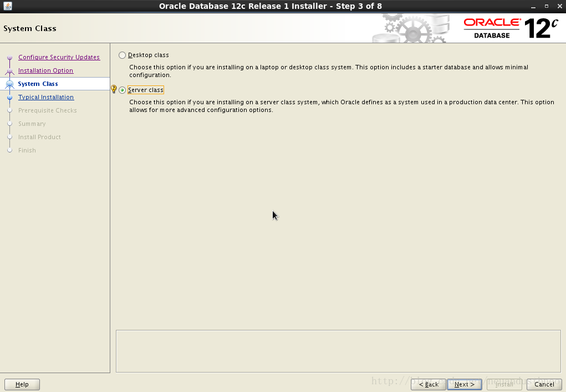This screenshot has height=392, width=566.
Task: Go to the Installation Option step
Action: [x=45, y=70]
